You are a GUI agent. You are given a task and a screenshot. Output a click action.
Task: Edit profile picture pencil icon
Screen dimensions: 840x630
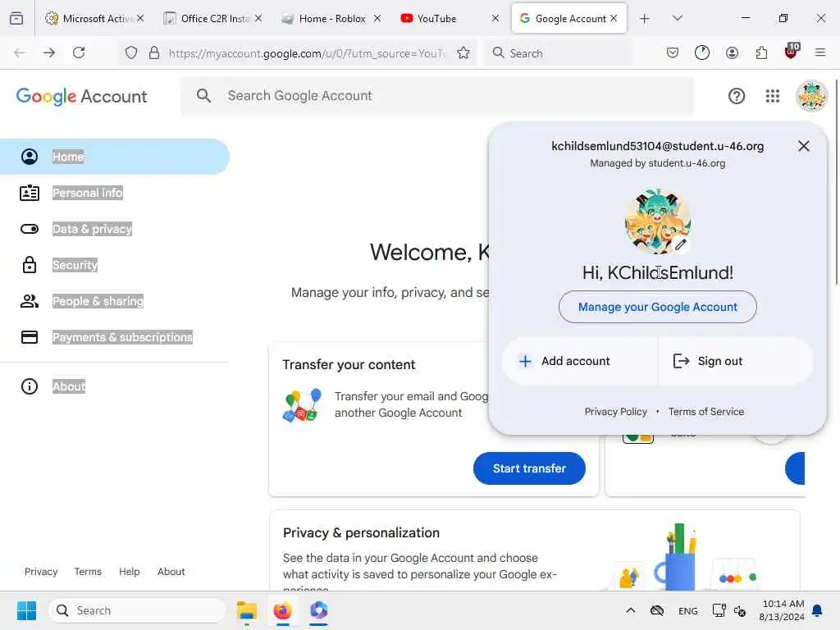(680, 244)
